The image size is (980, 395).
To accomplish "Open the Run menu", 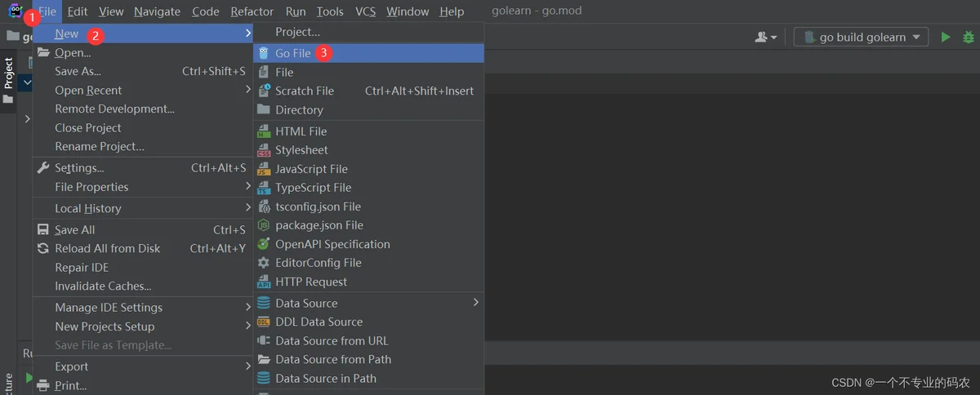I will pyautogui.click(x=296, y=11).
